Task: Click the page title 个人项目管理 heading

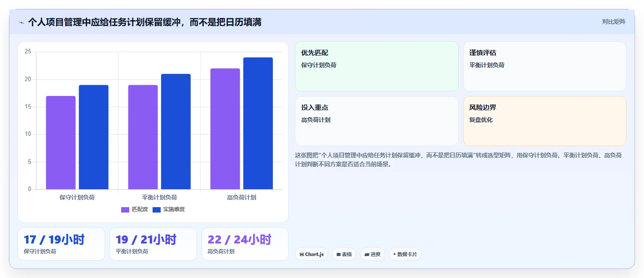Action: pos(145,22)
